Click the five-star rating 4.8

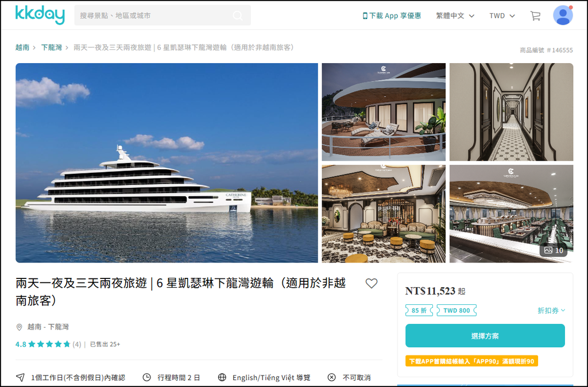click(49, 345)
